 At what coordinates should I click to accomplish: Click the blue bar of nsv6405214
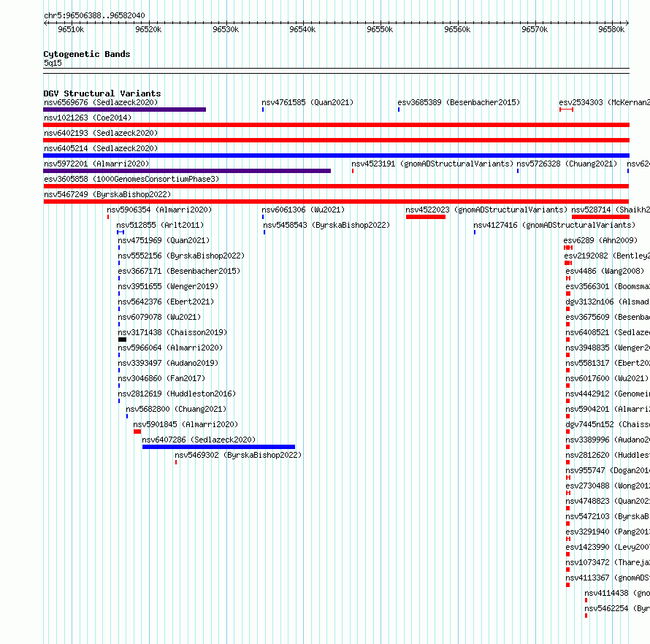pyautogui.click(x=336, y=156)
